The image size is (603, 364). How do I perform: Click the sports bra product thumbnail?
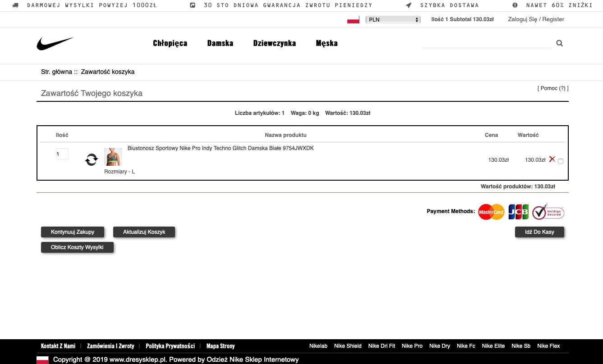[x=113, y=157]
